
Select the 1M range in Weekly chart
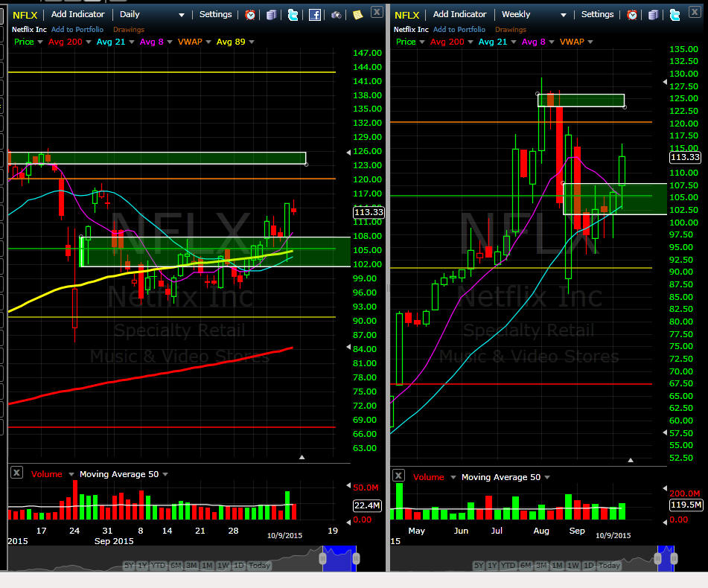point(557,565)
